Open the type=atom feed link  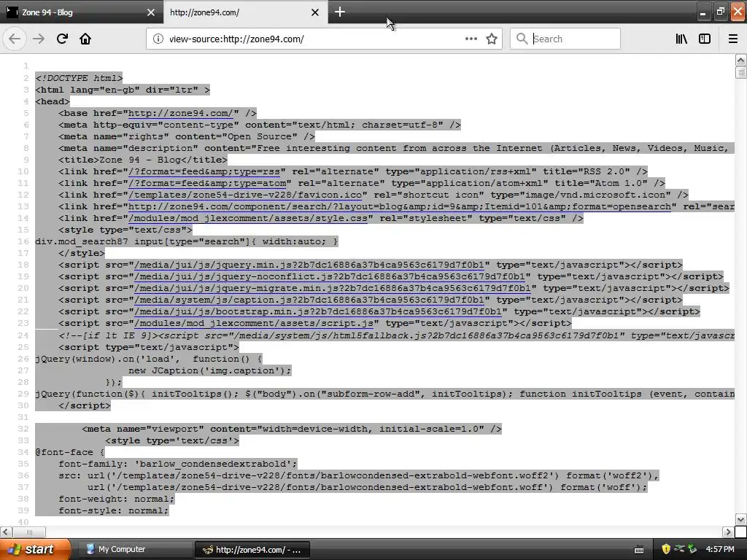[206, 183]
